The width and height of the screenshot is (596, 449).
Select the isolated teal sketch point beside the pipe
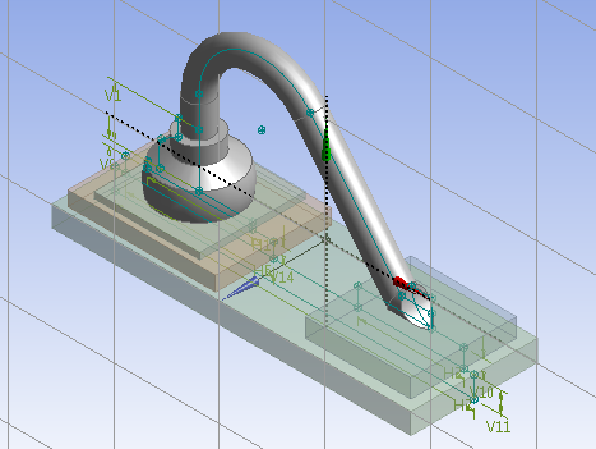pos(261,130)
